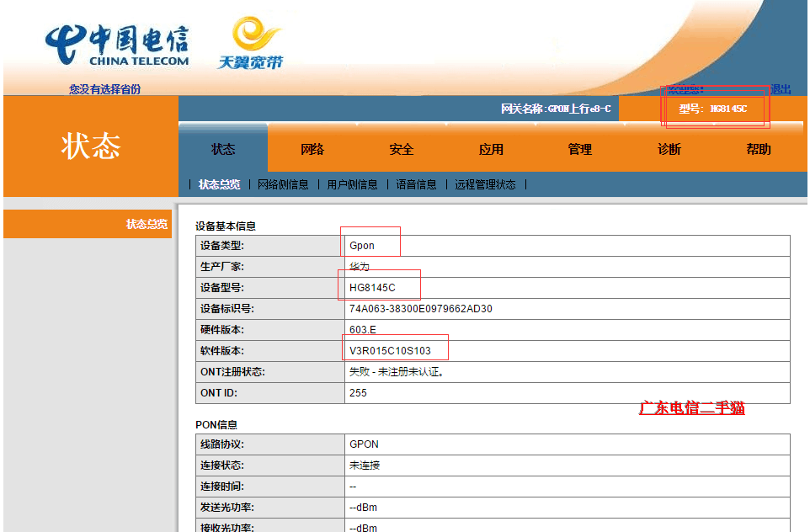
Task: Click the 硬件版本 label cell
Action: (270, 329)
